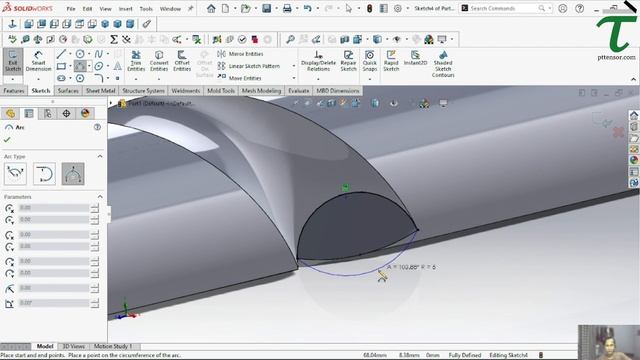Open the Zoom to Area magnifier tool
The width and height of the screenshot is (640, 360).
(290, 39)
